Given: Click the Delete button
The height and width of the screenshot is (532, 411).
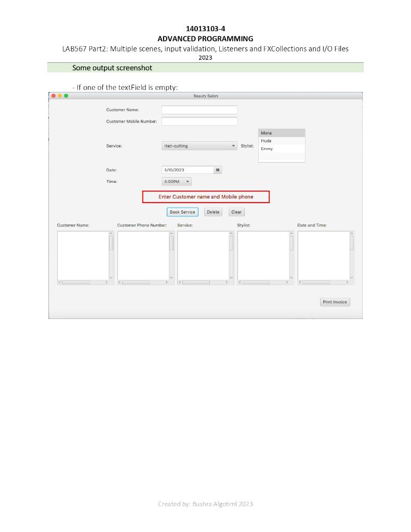Looking at the screenshot, I should pos(213,212).
